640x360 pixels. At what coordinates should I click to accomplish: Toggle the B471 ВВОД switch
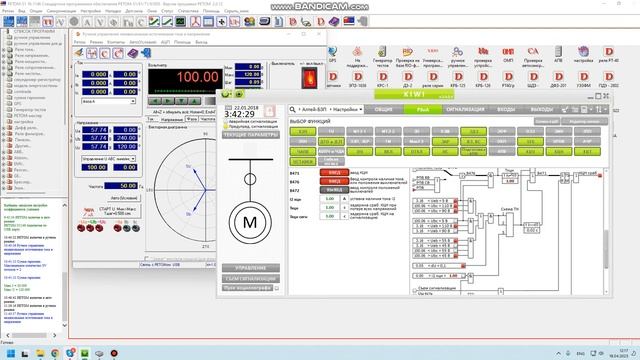pyautogui.click(x=334, y=173)
